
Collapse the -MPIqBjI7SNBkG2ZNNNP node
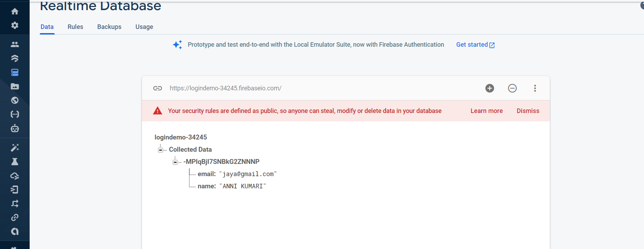click(175, 162)
